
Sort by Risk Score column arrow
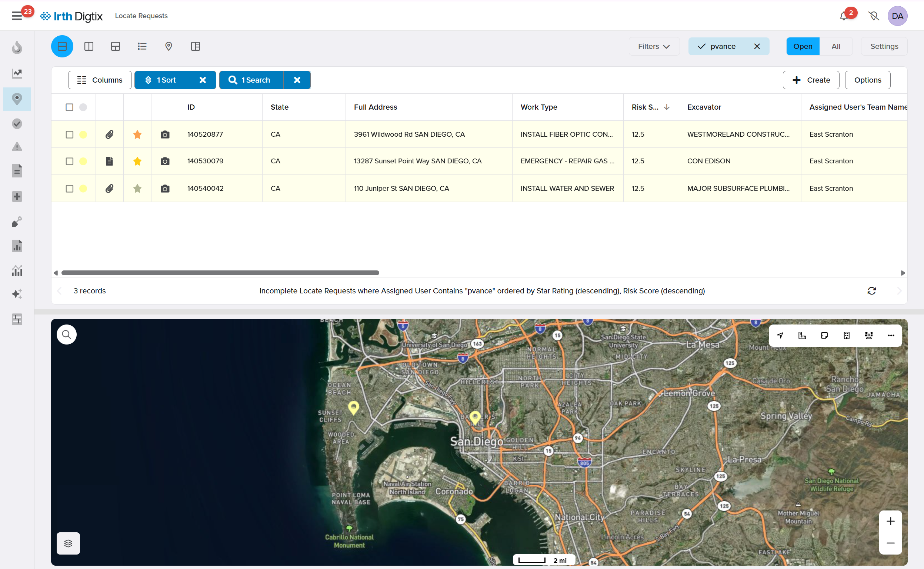click(667, 107)
